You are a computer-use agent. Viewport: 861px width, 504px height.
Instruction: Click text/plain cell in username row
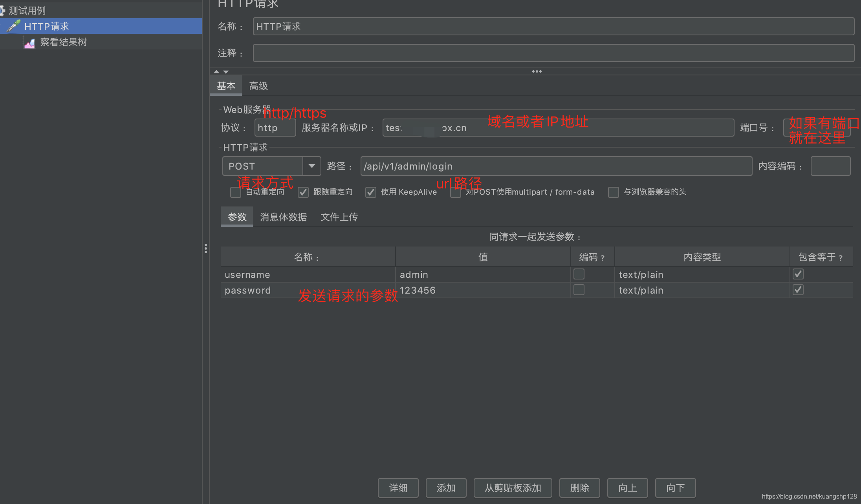702,274
